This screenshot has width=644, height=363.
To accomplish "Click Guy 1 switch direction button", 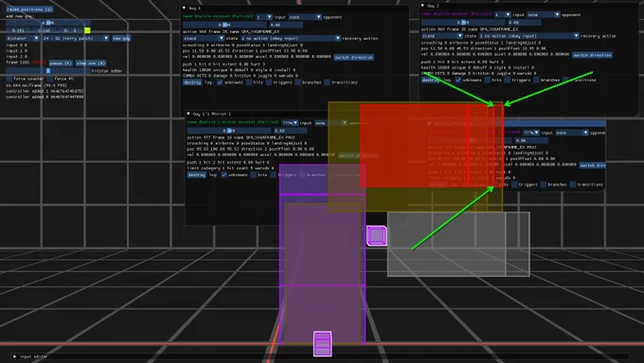I will pyautogui.click(x=353, y=57).
